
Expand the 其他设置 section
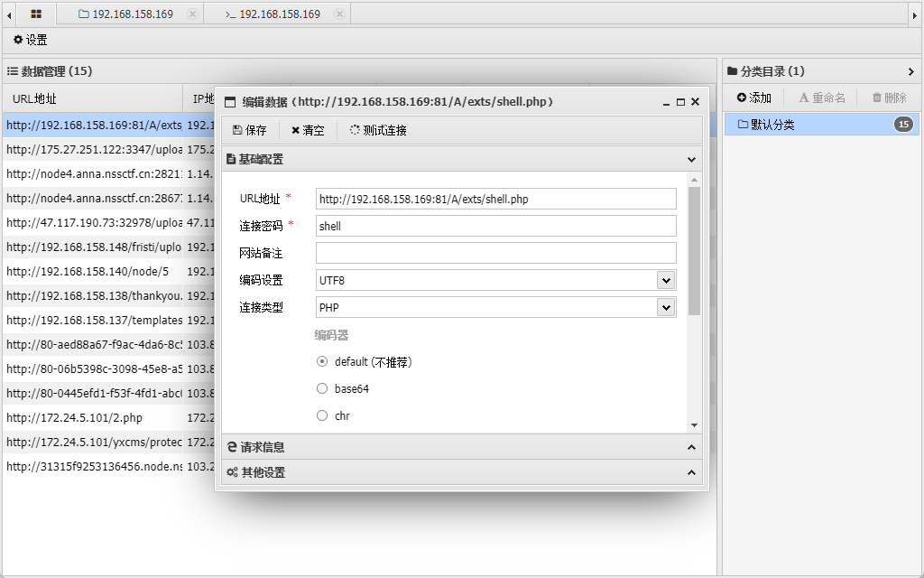click(461, 472)
